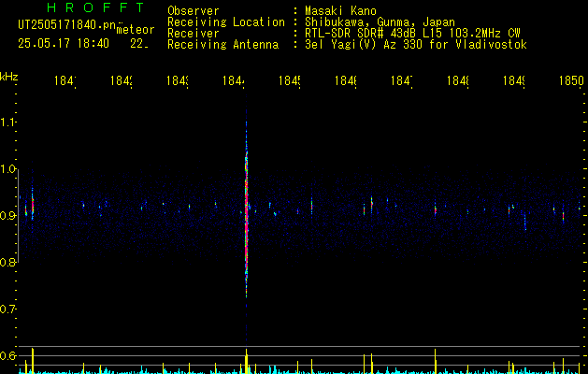Viewport: 588px width, 374px height.
Task: Click the 0.9 kHz axis value
Action: coord(8,216)
